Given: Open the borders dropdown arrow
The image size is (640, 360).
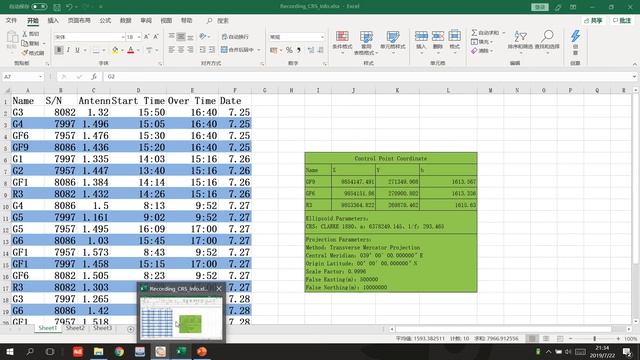Looking at the screenshot, I should pyautogui.click(x=104, y=50).
